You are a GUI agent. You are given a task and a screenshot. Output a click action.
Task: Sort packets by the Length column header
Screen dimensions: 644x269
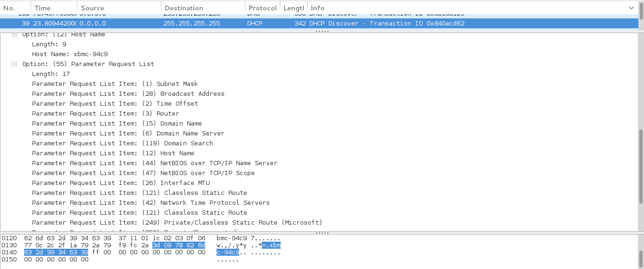tap(294, 8)
